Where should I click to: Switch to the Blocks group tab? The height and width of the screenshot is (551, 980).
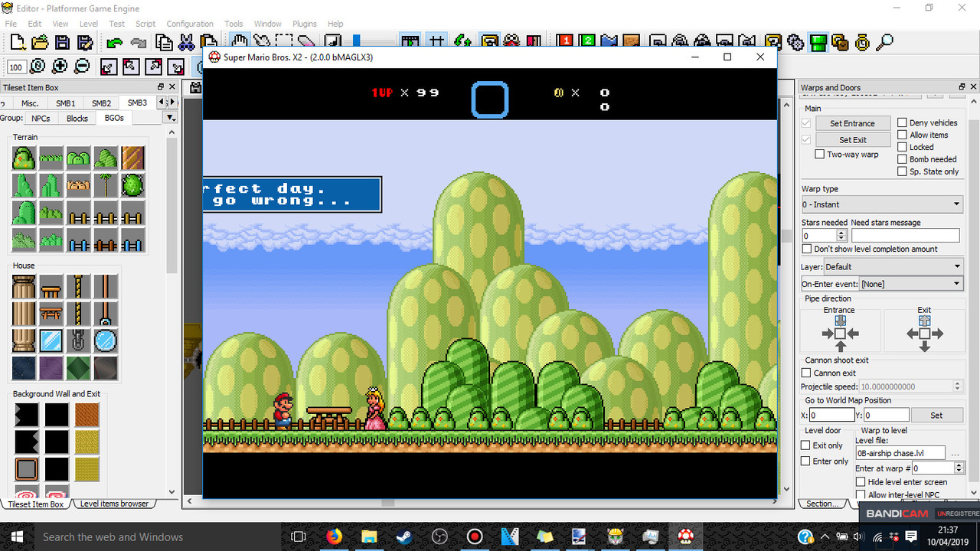click(77, 118)
